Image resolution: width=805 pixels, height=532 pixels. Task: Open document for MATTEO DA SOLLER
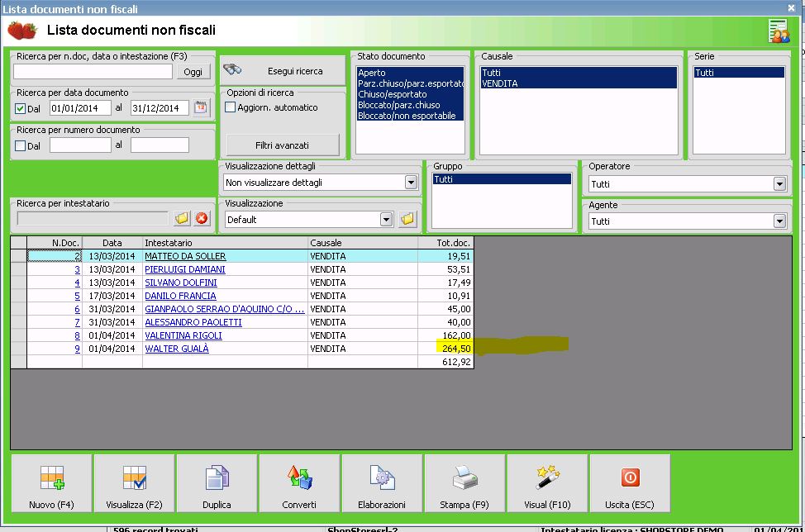coord(185,256)
